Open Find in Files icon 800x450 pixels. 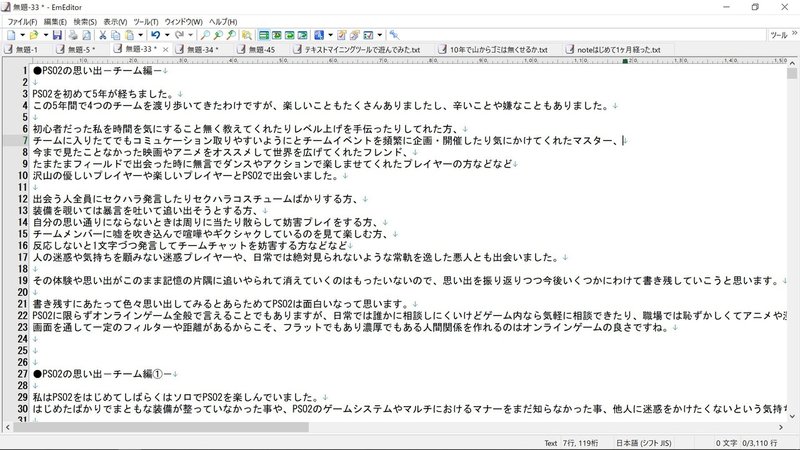(x=247, y=35)
